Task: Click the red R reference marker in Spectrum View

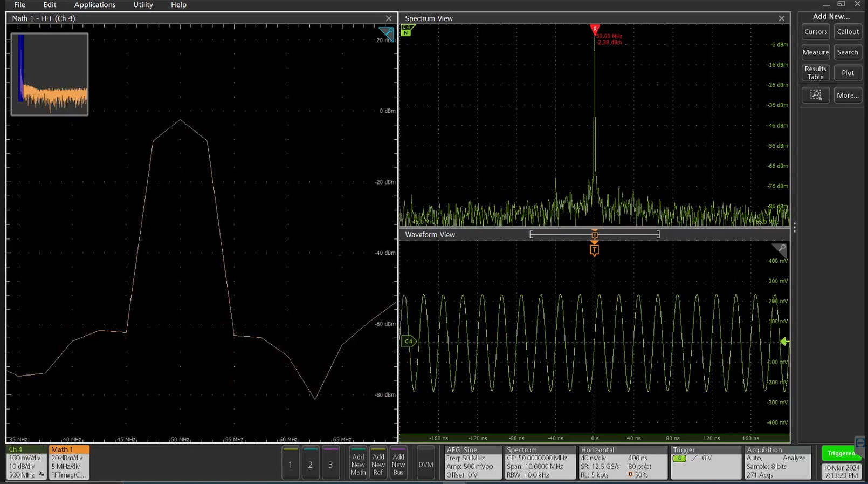Action: [x=595, y=29]
